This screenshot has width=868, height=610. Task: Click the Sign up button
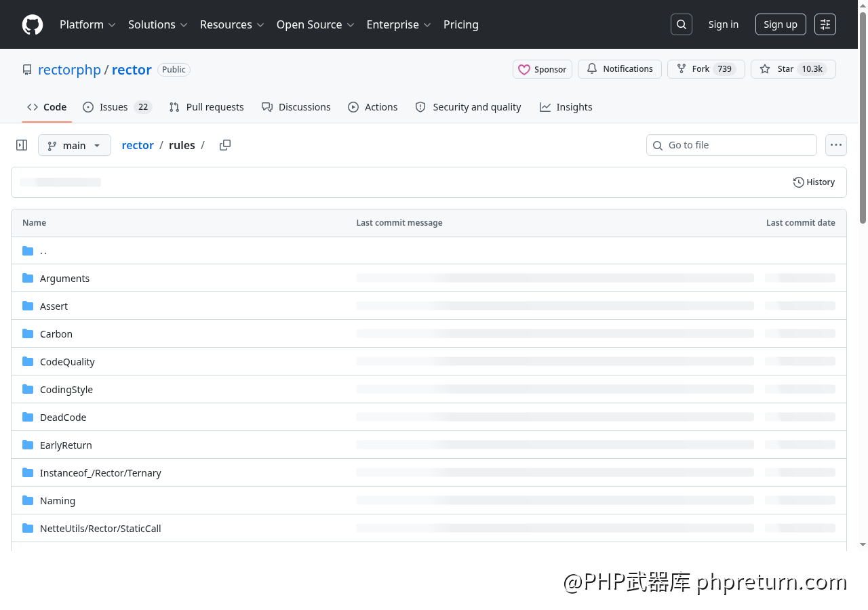pos(781,24)
